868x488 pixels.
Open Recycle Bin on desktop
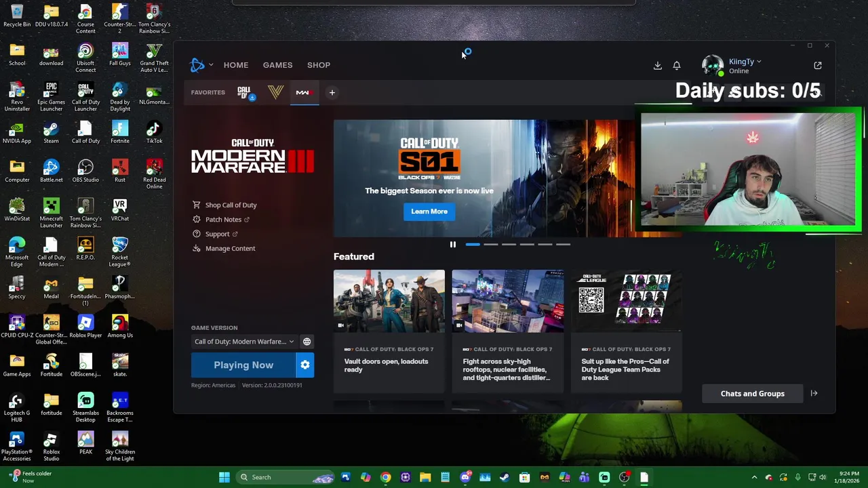coord(17,16)
